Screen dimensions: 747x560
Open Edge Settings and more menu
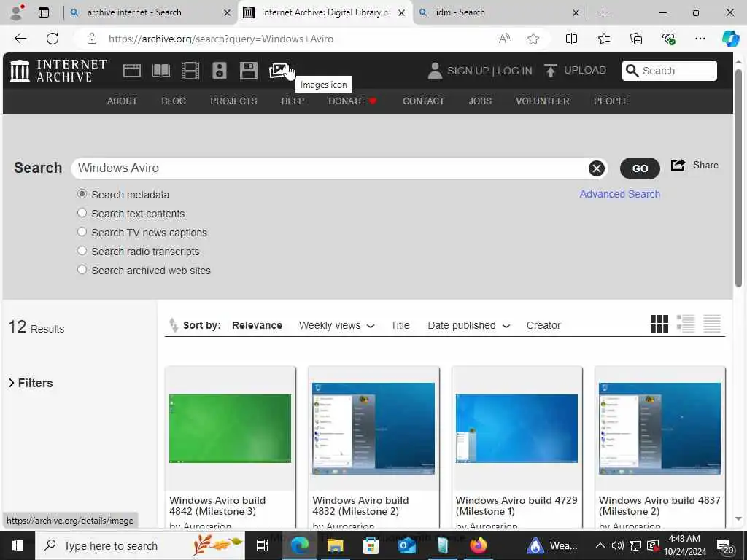click(x=700, y=39)
